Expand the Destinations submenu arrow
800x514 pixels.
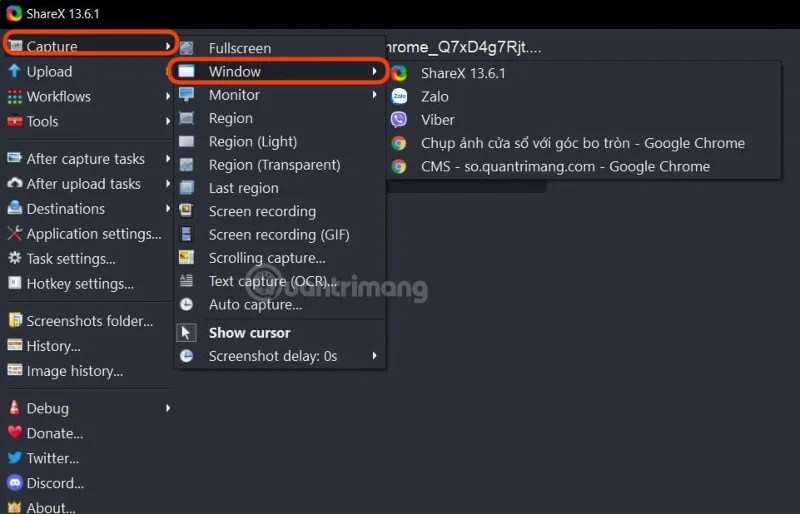coord(168,208)
